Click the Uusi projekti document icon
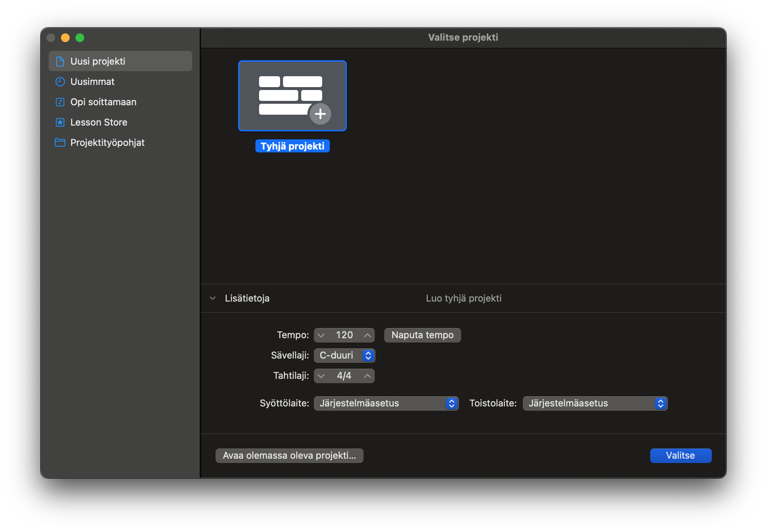This screenshot has height=532, width=767. (60, 61)
